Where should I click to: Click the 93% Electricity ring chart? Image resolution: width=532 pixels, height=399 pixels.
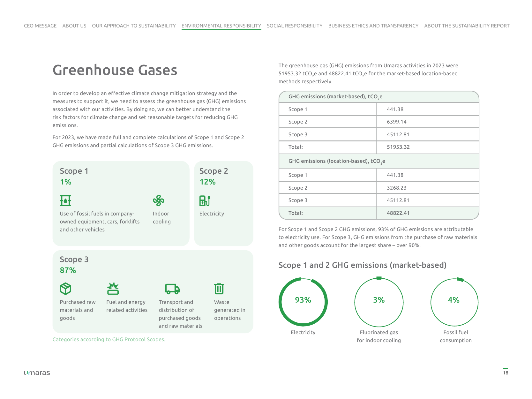tap(303, 302)
